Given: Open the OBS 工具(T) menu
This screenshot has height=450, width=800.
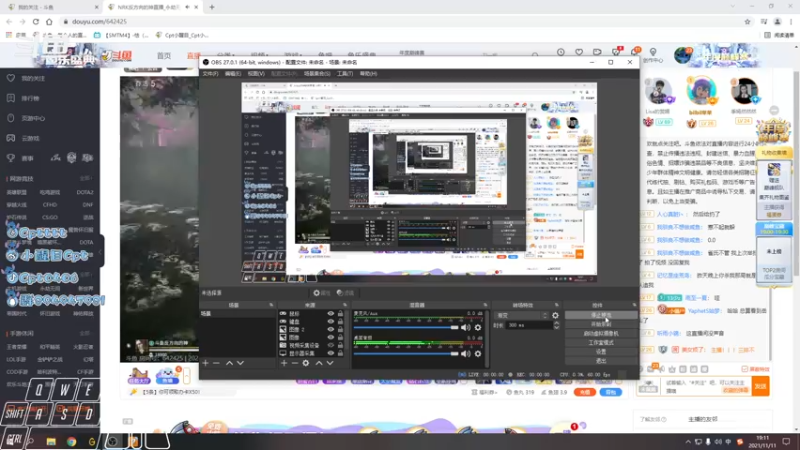Looking at the screenshot, I should 345,73.
